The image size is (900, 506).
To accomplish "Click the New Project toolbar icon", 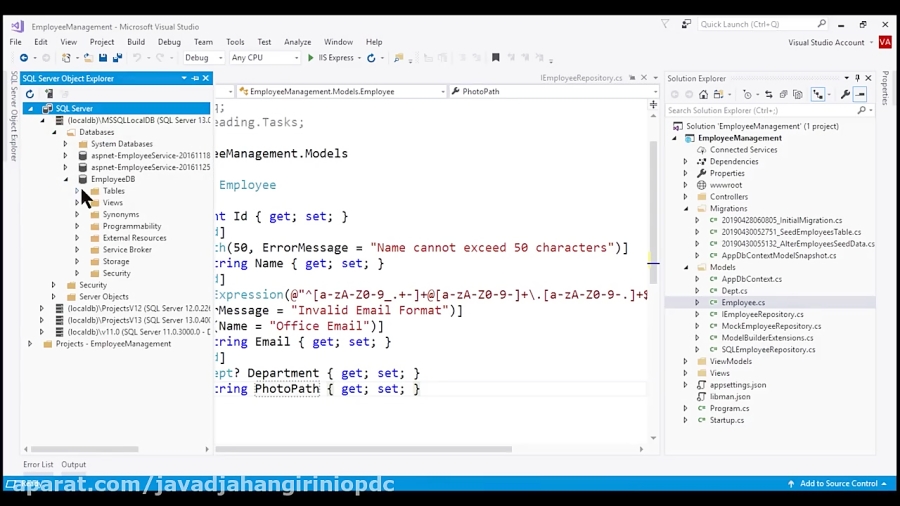I will [x=66, y=57].
